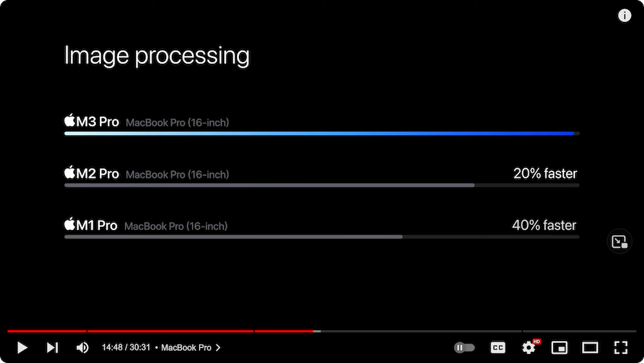Click the unplayed part of current chapter
Screen dimensions: 644x363
(x=419, y=331)
